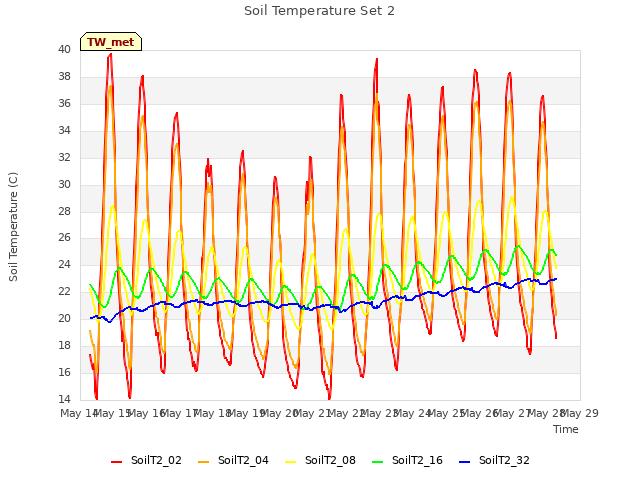Click the orange SoilT2_04 legend swatch
This screenshot has height=480, width=640.
[x=203, y=461]
